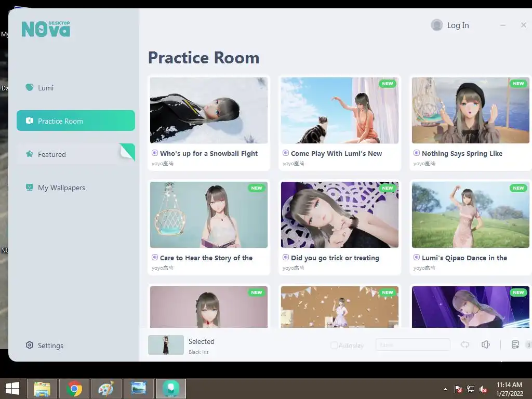Open Settings from the sidebar
Viewport: 532px width, 399px height.
point(45,345)
